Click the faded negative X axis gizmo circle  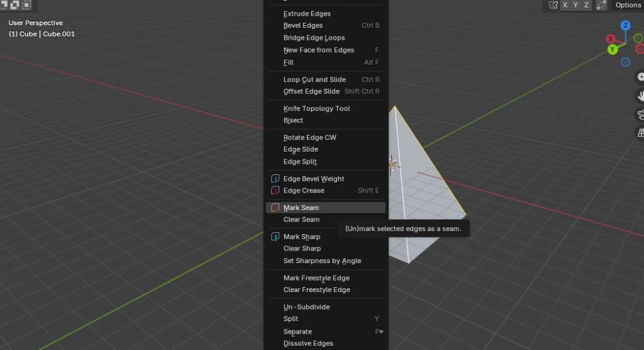640,49
